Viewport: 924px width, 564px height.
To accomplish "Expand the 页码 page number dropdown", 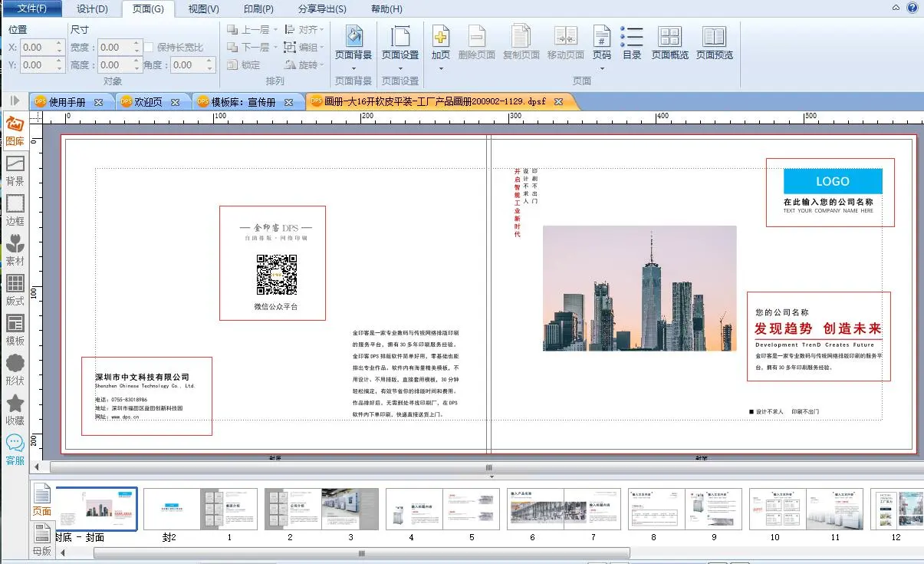I will [602, 68].
